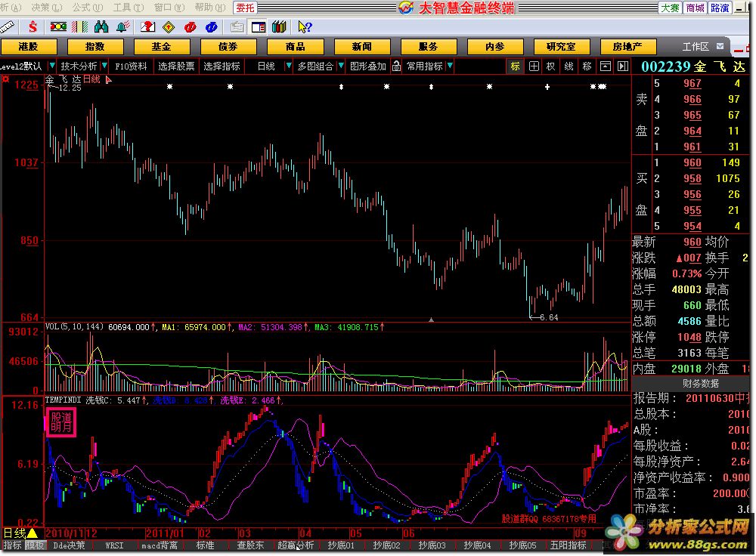Expand the 工作区 workspace dropdown

point(720,46)
